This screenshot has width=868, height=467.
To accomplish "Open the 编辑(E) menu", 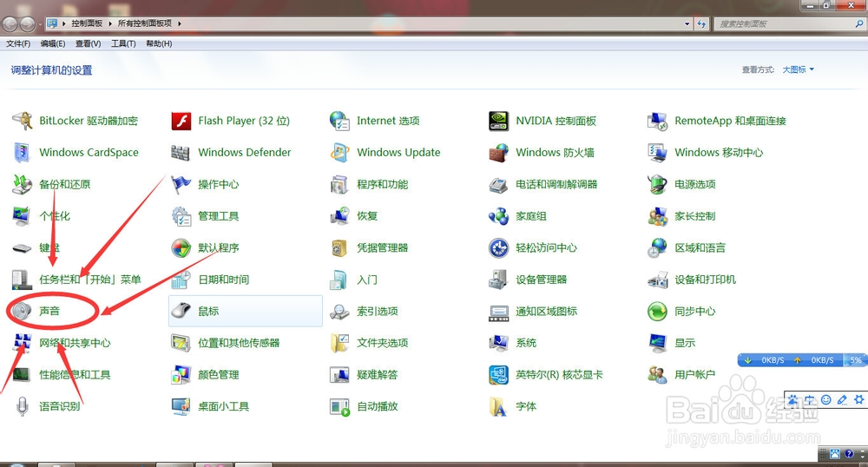I will (53, 43).
